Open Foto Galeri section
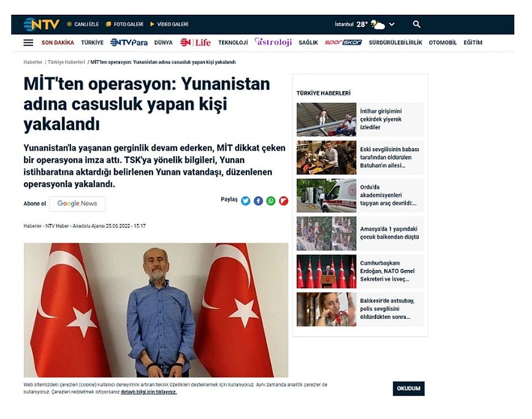 124,24
